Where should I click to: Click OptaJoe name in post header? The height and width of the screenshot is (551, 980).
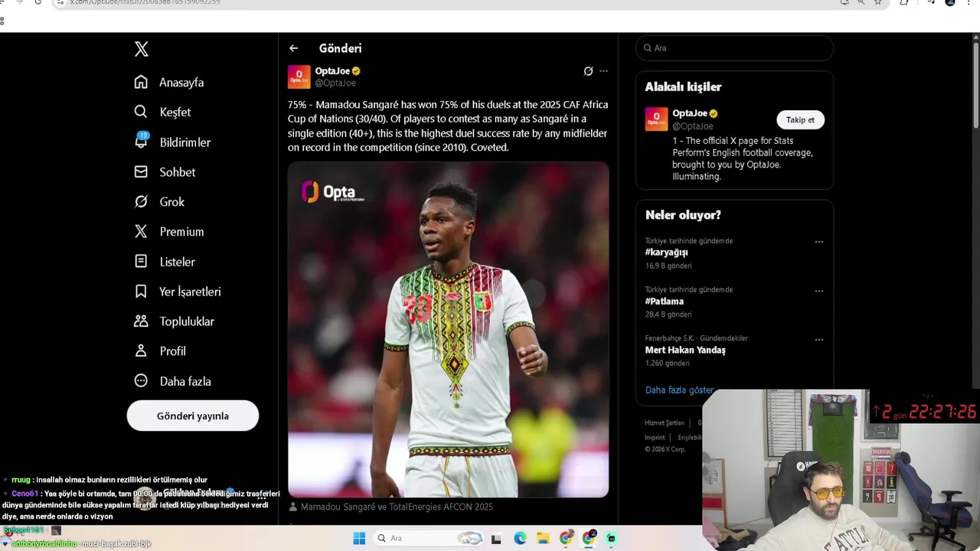tap(332, 70)
